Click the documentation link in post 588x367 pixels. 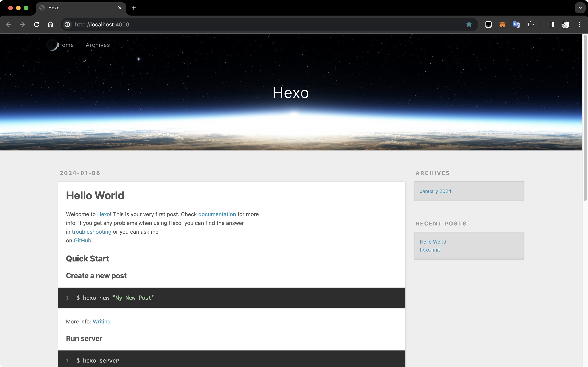pyautogui.click(x=217, y=214)
